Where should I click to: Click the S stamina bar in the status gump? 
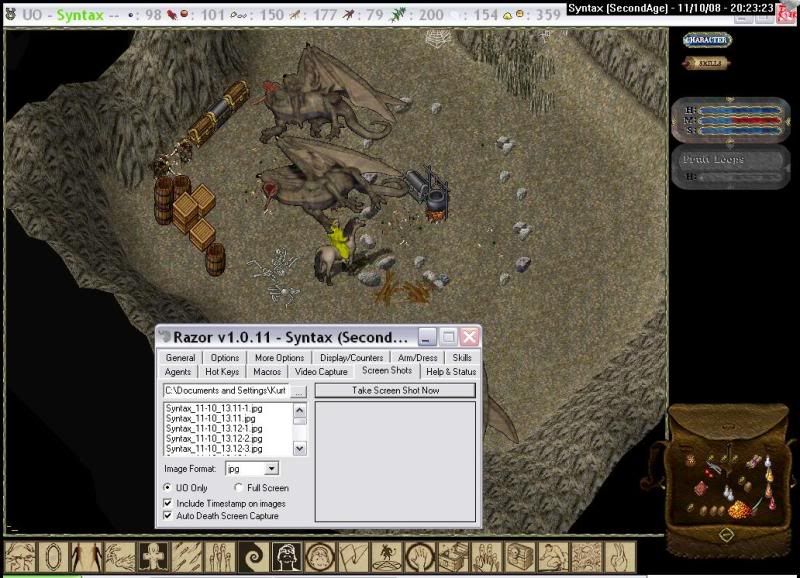[740, 131]
